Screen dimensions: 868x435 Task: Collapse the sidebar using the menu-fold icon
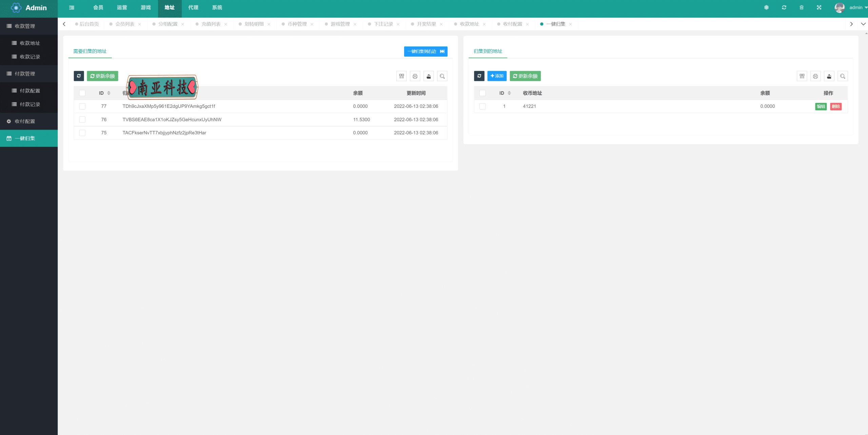pyautogui.click(x=72, y=7)
